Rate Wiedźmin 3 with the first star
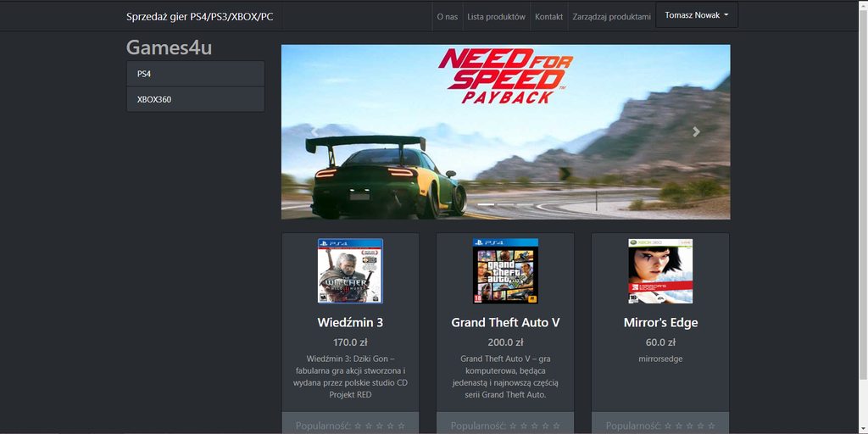Viewport: 868px width, 434px height. click(358, 426)
